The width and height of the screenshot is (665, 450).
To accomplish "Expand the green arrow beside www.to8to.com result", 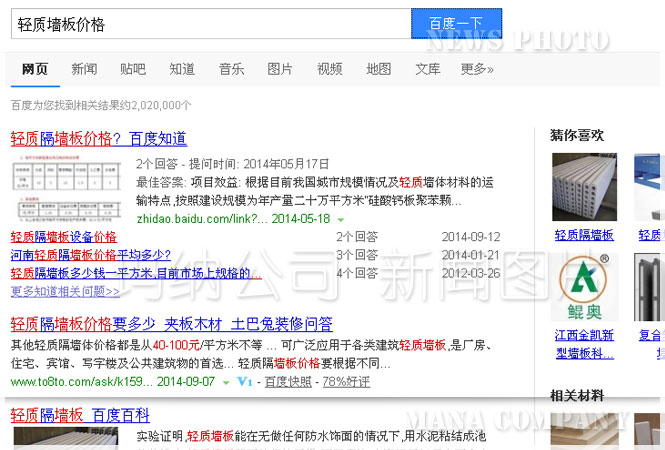I will point(227,382).
